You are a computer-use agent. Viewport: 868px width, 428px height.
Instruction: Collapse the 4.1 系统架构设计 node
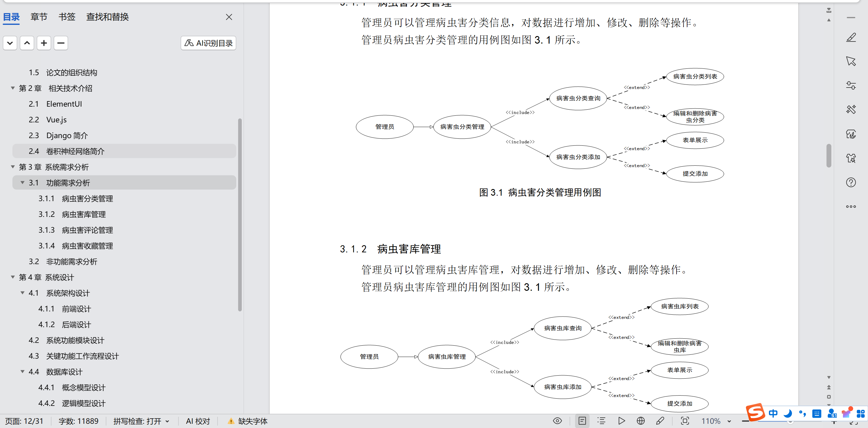(23, 293)
